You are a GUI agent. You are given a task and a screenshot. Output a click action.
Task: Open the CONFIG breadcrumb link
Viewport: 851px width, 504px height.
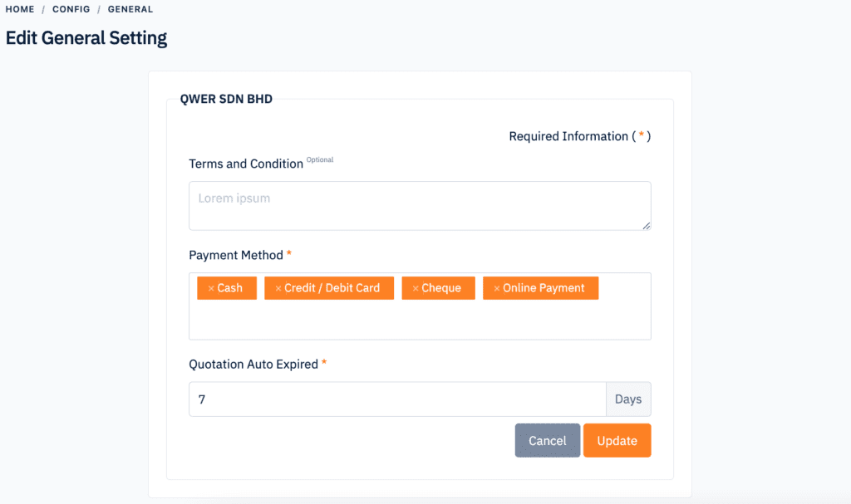coord(71,9)
